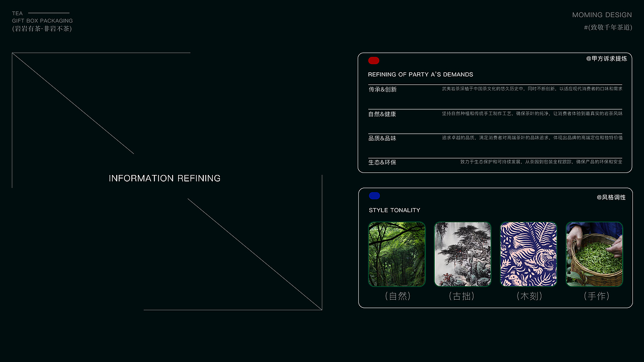644x362 pixels.
Task: Click the TEA text at top left
Action: [x=17, y=14]
